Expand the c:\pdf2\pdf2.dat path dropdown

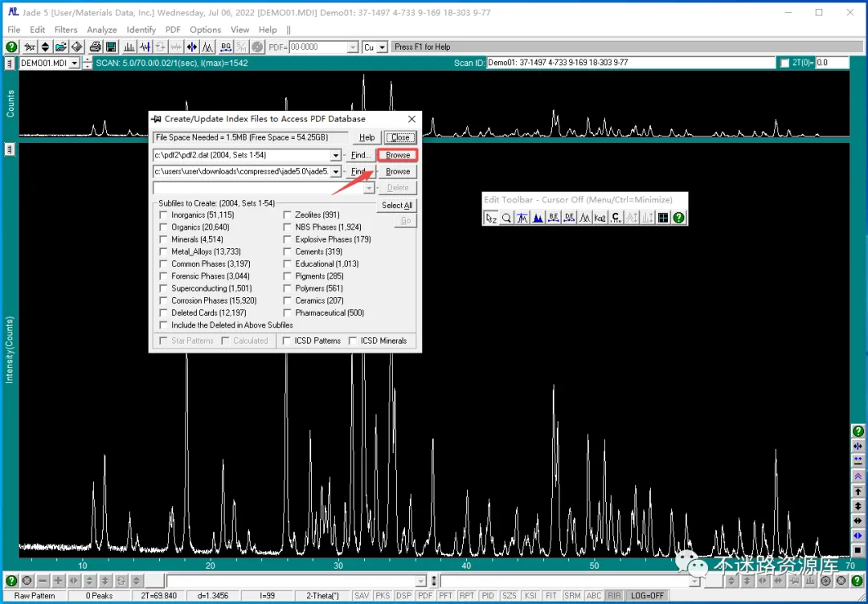[335, 156]
